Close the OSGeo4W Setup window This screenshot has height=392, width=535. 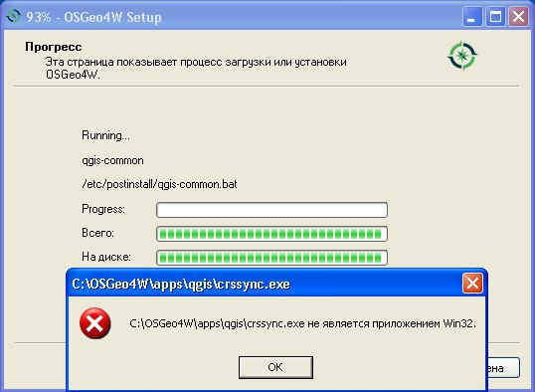519,16
